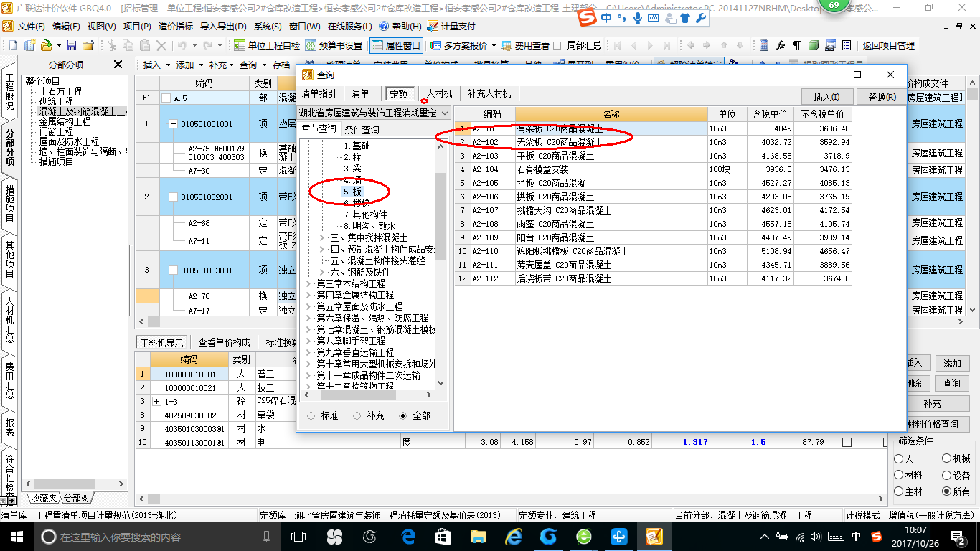Click the paste clipboard icon

145,45
